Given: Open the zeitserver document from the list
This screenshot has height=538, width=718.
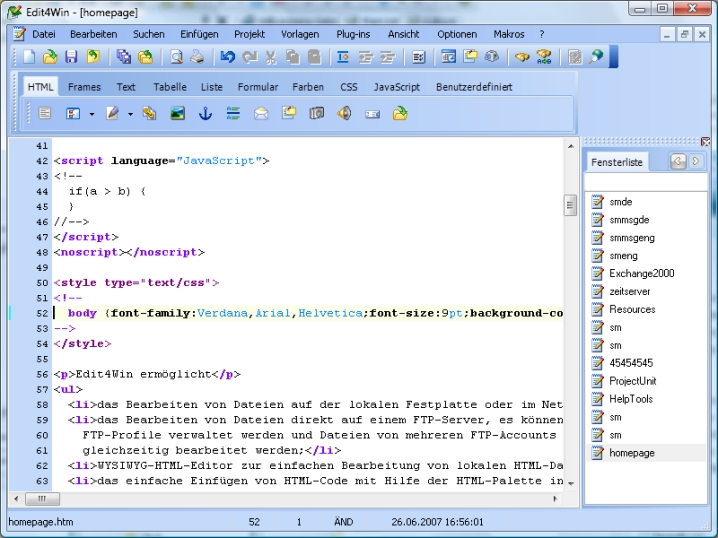Looking at the screenshot, I should click(630, 291).
